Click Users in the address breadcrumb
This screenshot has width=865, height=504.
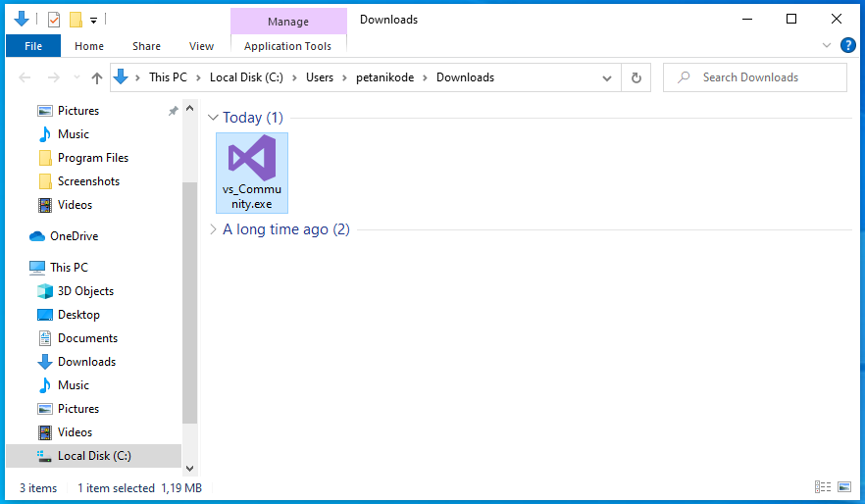point(320,77)
